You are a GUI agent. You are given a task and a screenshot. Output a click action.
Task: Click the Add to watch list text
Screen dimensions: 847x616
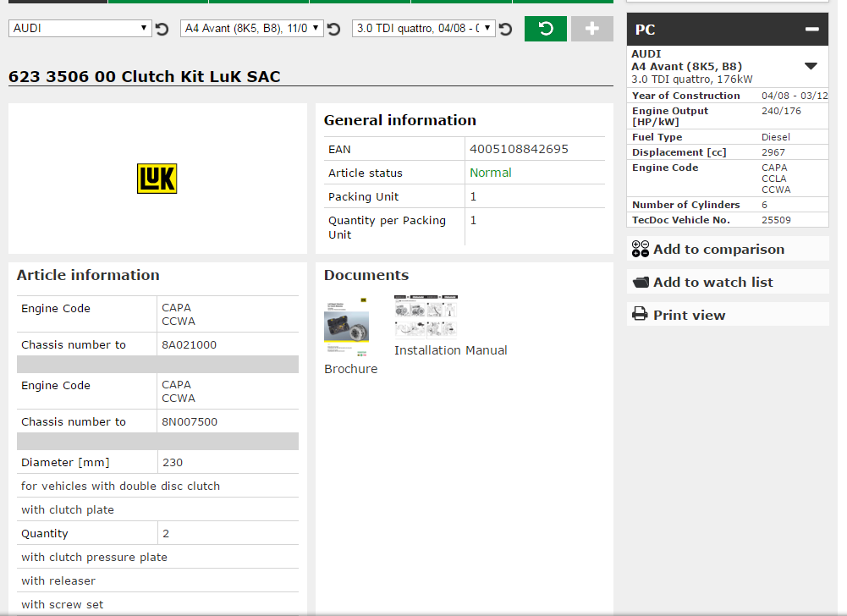point(712,282)
